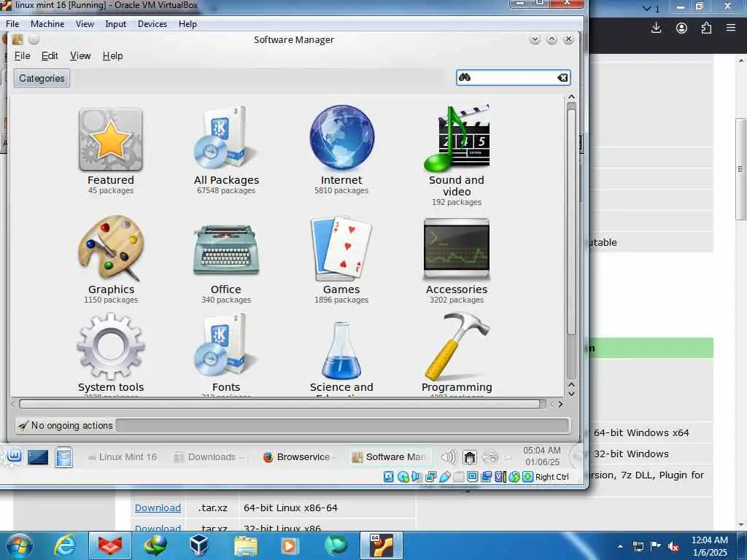Open the Sound and video category
Screen dimensions: 747x560
pyautogui.click(x=457, y=155)
